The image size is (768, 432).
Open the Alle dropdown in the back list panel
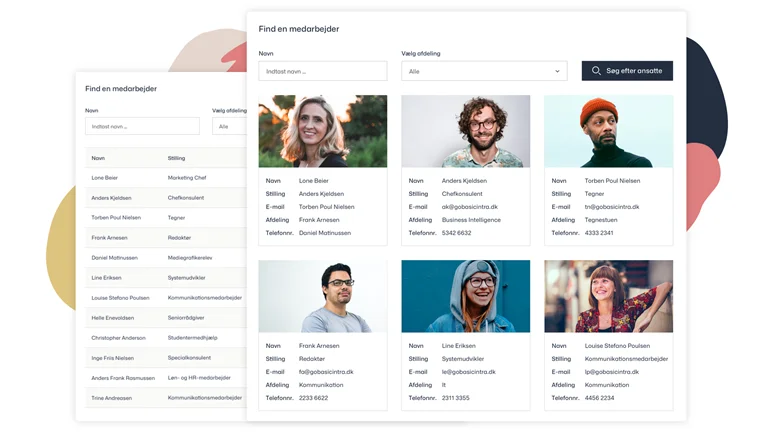(229, 126)
